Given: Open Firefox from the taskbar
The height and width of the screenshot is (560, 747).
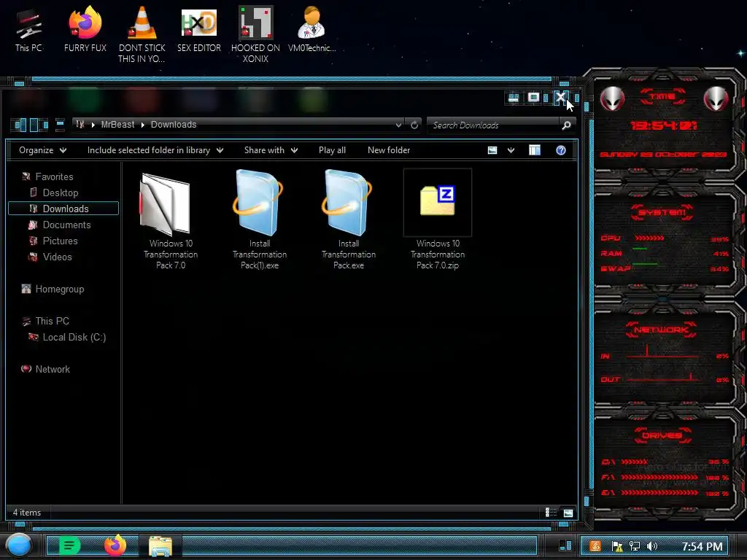Looking at the screenshot, I should point(115,545).
